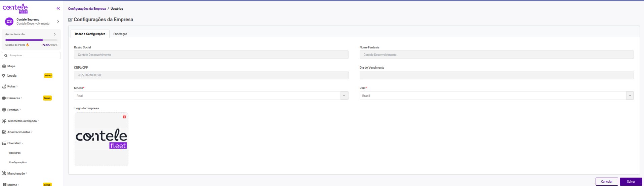Screen dimensions: 644x186
Task: Expand the Aproveitamento panel arrow
Action: tap(55, 34)
